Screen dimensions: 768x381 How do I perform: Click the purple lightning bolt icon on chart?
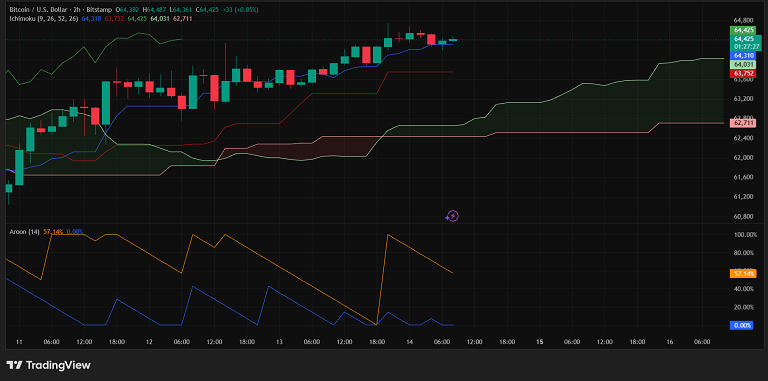coord(452,216)
